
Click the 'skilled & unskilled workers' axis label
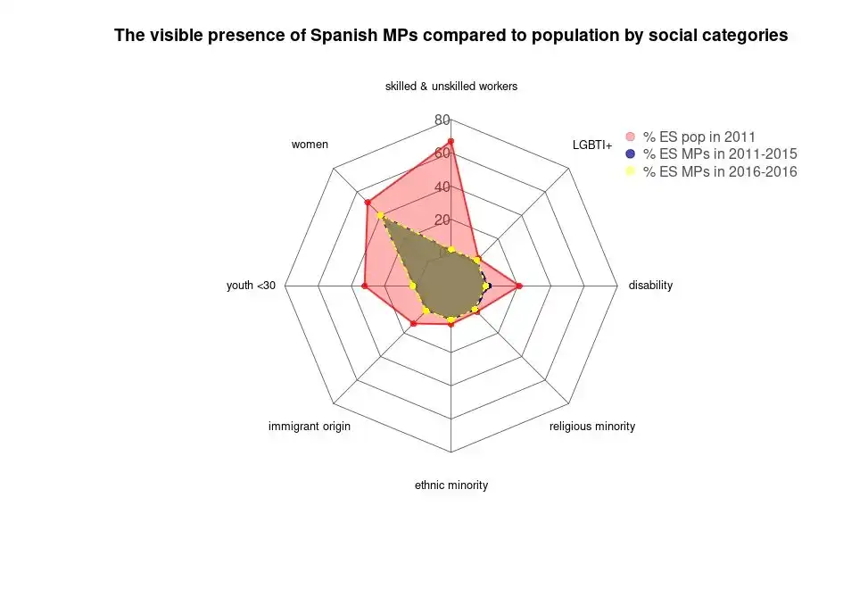[451, 87]
